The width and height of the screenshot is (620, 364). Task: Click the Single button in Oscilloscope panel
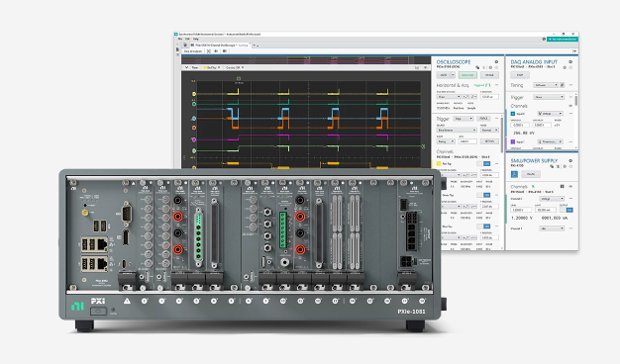(x=489, y=75)
